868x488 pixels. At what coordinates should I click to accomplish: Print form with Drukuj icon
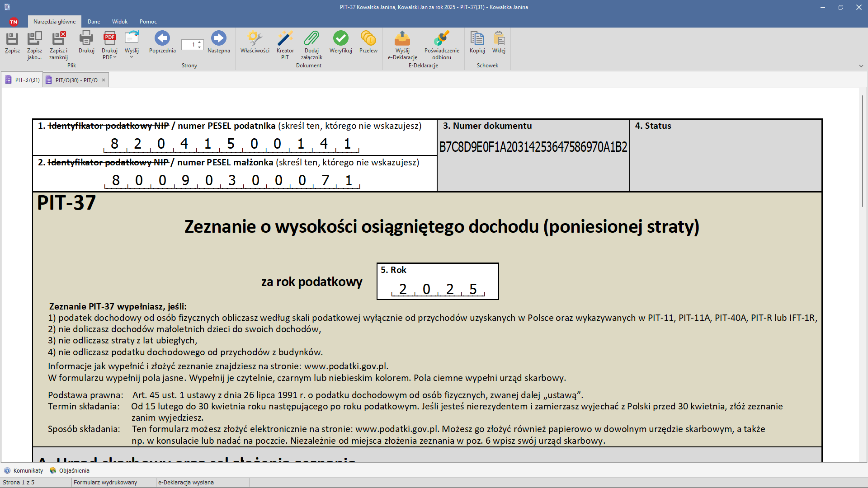(86, 43)
